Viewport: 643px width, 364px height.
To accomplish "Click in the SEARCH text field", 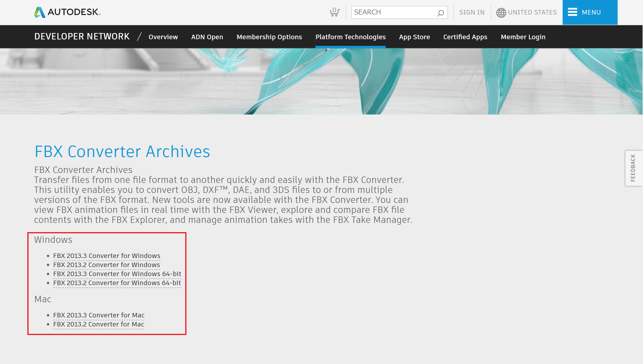I will [393, 12].
